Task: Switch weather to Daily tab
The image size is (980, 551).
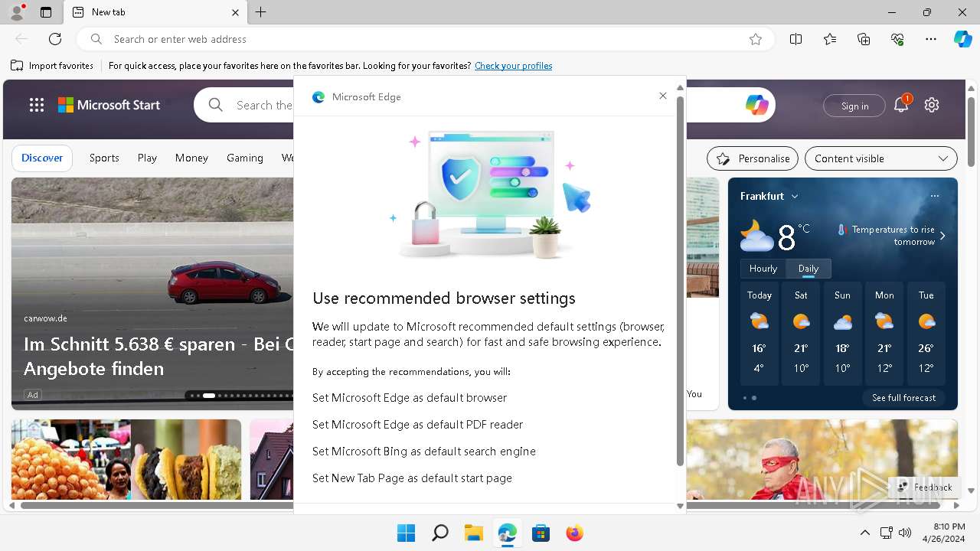Action: [808, 269]
